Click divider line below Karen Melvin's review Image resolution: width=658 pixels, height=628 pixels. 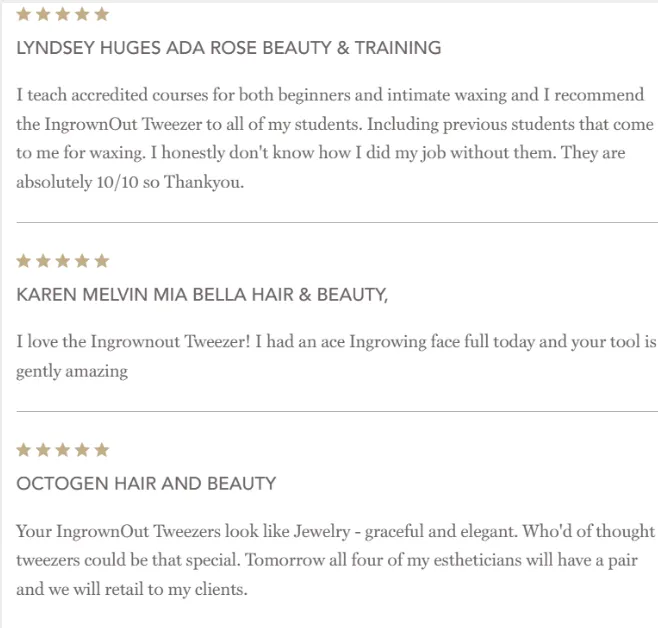pos(337,412)
